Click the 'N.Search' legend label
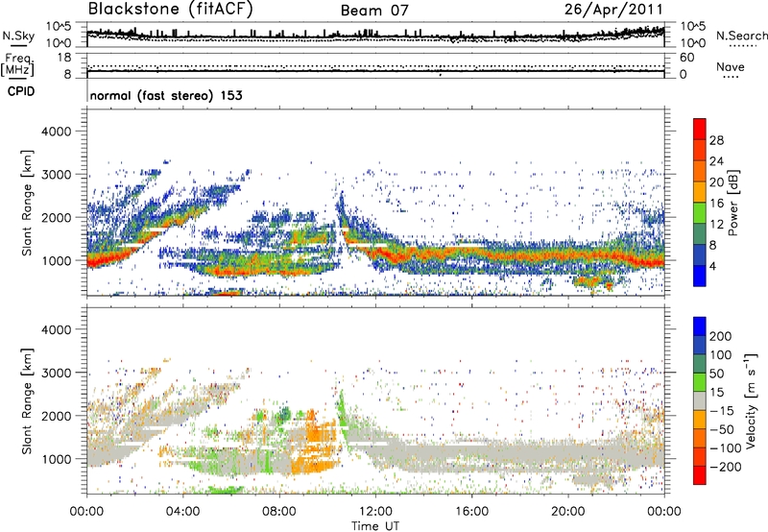Viewport: 768px width, 532px height. pyautogui.click(x=741, y=36)
